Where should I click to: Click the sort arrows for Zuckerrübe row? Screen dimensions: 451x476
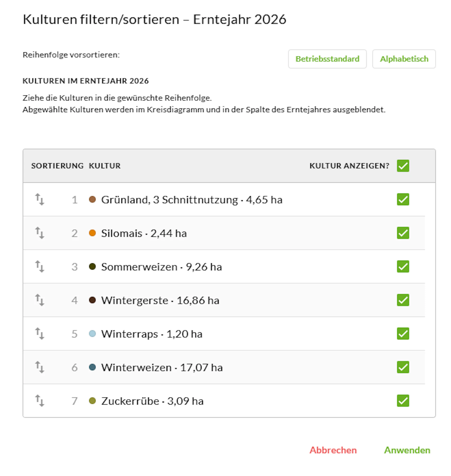[40, 401]
